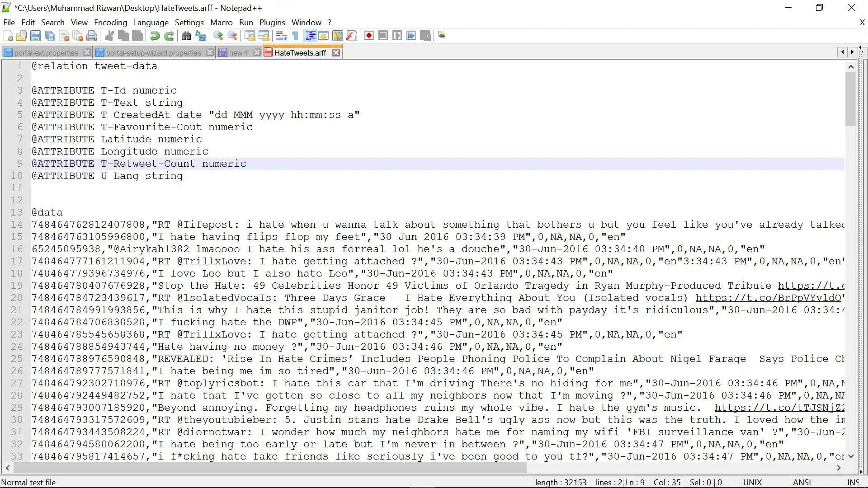Click the Open File icon in toolbar
Viewport: 868px width, 488px height.
coord(21,36)
